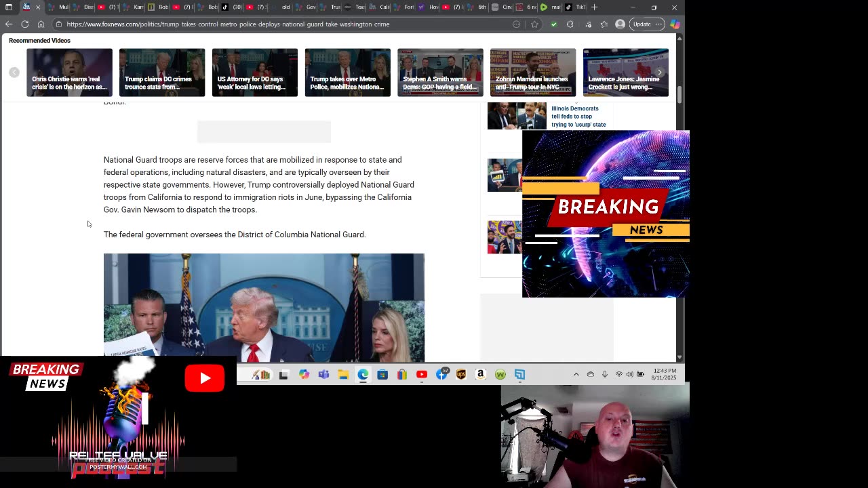This screenshot has width=868, height=488.
Task: Click the red YouTube play button overlay
Action: [205, 378]
